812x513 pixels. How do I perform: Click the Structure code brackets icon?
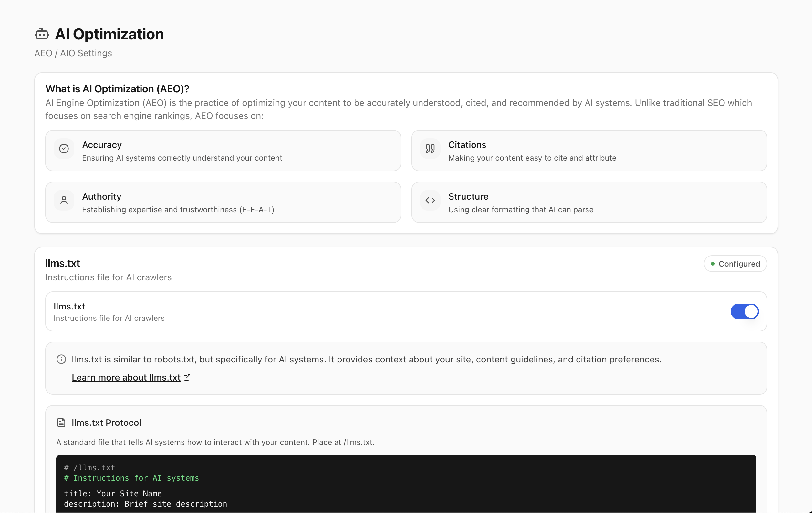(x=430, y=200)
